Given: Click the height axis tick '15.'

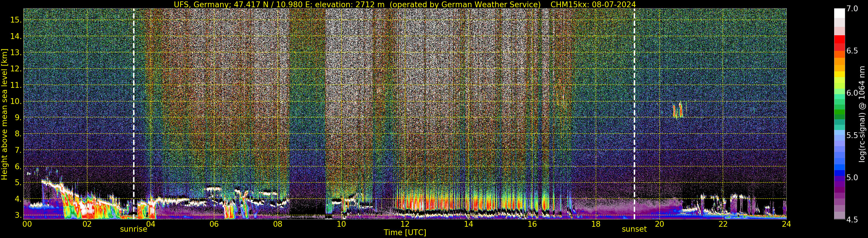Looking at the screenshot, I should click(x=16, y=20).
